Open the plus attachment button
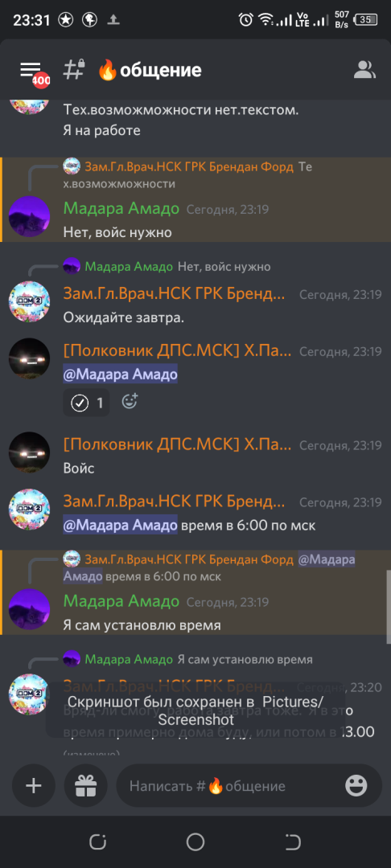The height and width of the screenshot is (868, 391). pos(34,785)
